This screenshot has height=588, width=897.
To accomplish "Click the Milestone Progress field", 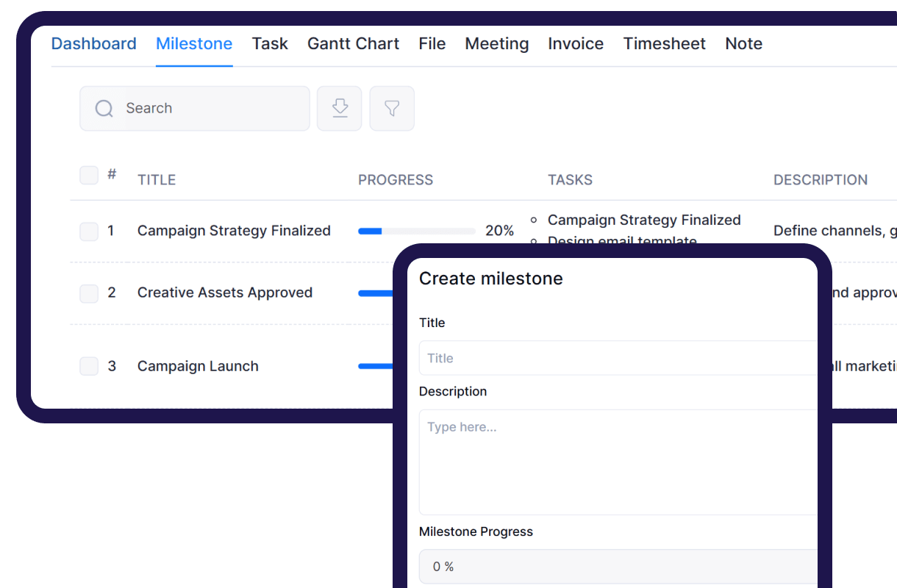I will coord(618,567).
